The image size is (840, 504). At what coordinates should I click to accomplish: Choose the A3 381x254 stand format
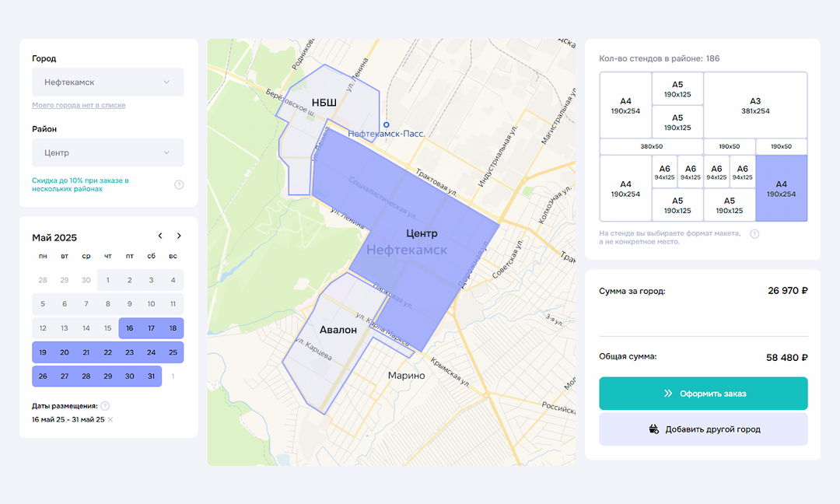754,105
